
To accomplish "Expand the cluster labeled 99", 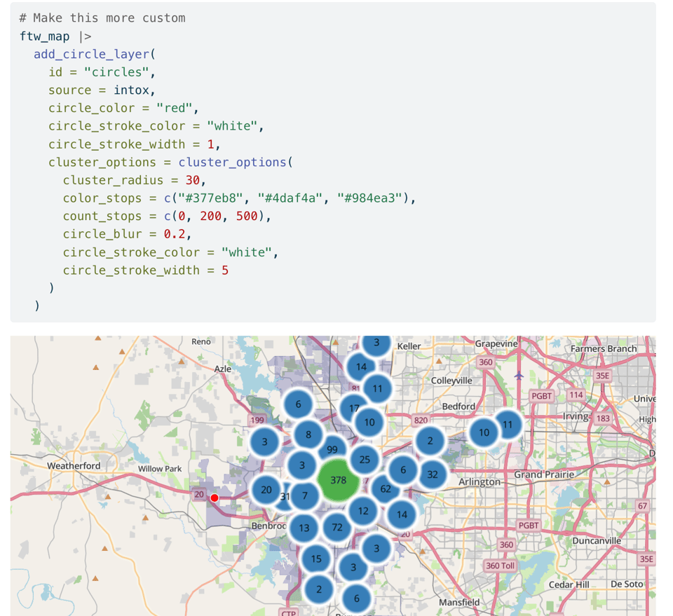I will click(x=332, y=449).
